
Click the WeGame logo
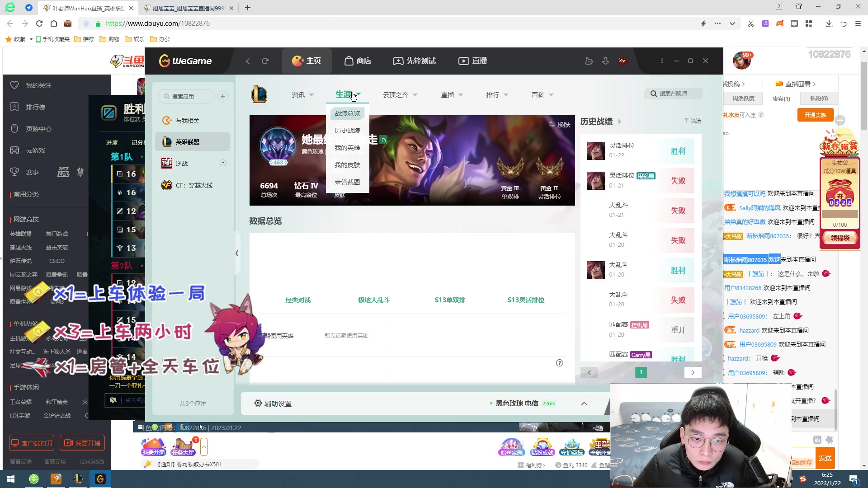(x=185, y=61)
